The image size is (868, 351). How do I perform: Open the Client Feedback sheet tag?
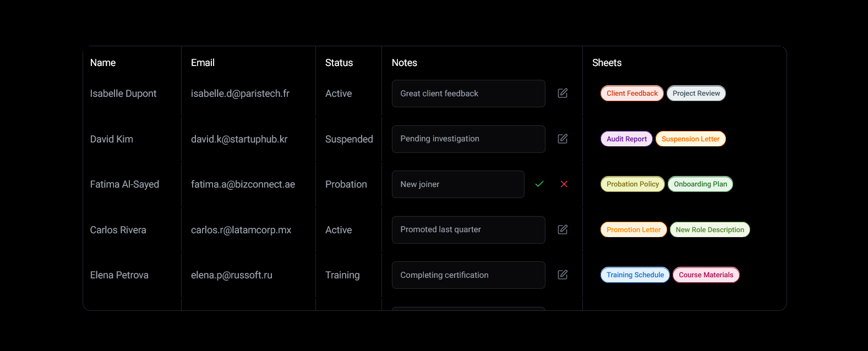tap(632, 94)
